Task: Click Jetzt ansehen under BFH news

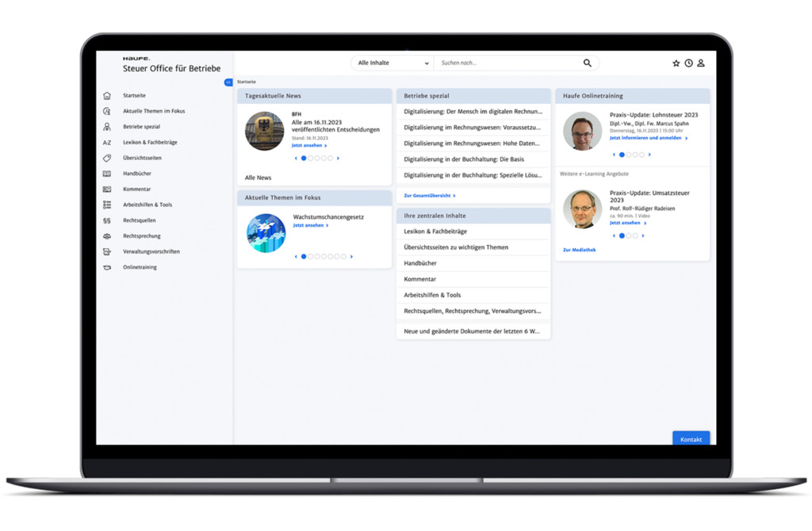Action: coord(309,146)
